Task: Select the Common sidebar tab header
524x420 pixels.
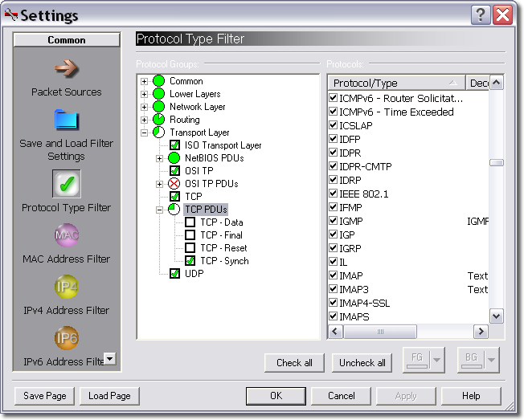Action: point(67,39)
